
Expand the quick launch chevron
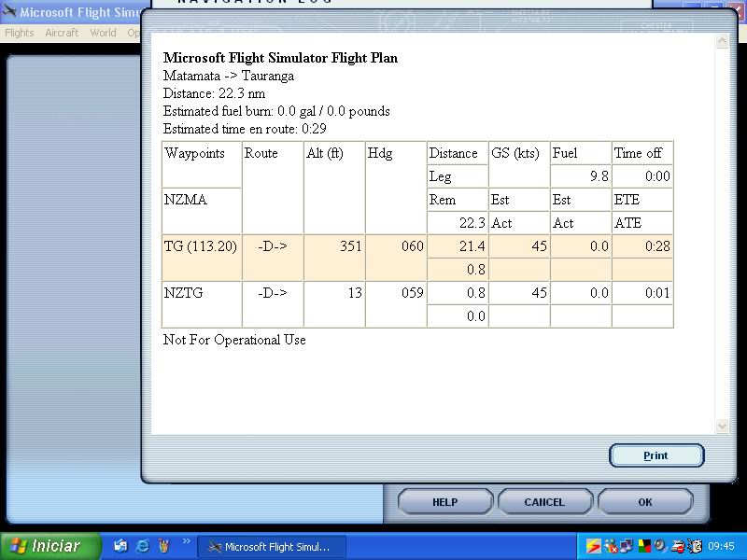click(x=186, y=541)
